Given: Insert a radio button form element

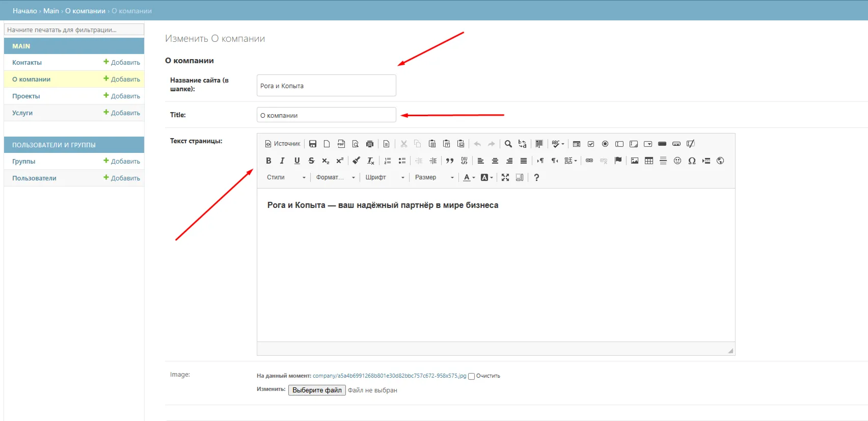Looking at the screenshot, I should click(x=605, y=144).
